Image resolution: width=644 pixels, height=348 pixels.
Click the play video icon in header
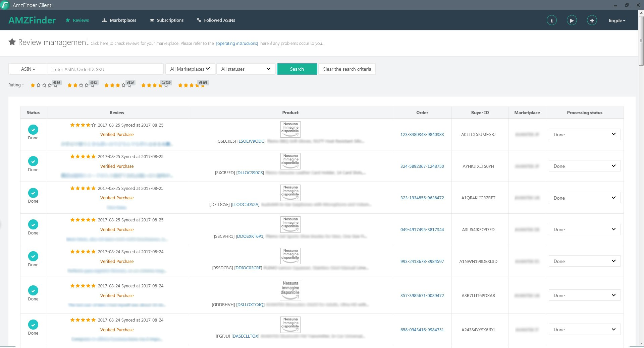(572, 20)
